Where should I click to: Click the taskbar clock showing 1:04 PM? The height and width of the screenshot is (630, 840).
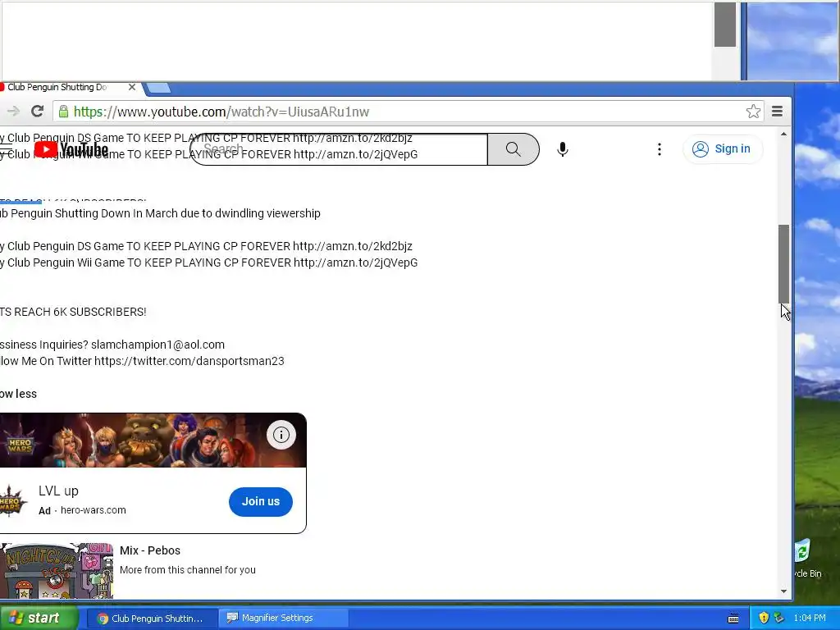point(810,618)
